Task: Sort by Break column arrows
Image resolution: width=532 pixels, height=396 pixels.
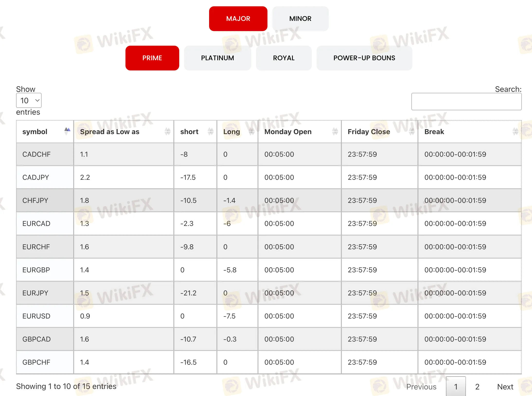Action: pyautogui.click(x=515, y=131)
